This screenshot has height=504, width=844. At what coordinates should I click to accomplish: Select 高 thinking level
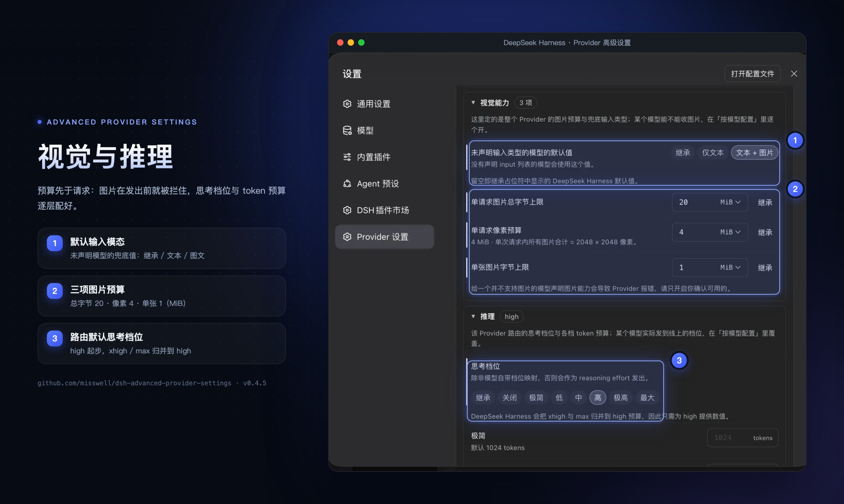[x=598, y=398]
